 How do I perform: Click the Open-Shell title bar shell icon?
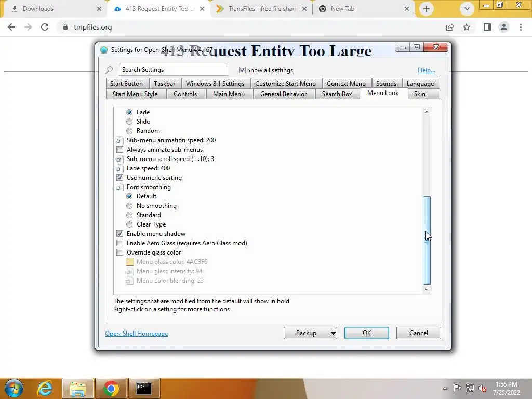click(x=104, y=50)
